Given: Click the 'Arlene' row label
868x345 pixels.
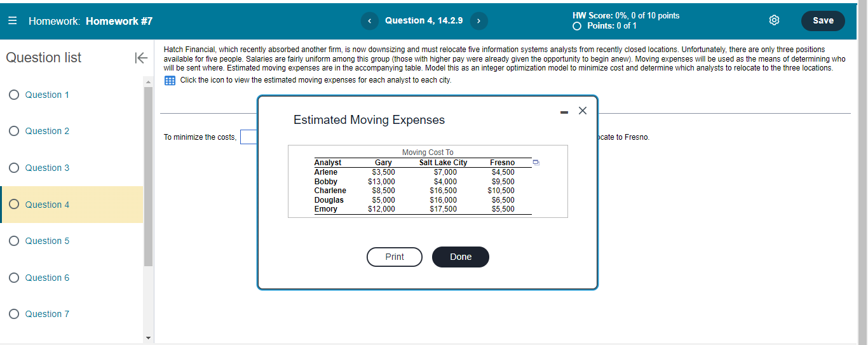Looking at the screenshot, I should click(x=326, y=172).
